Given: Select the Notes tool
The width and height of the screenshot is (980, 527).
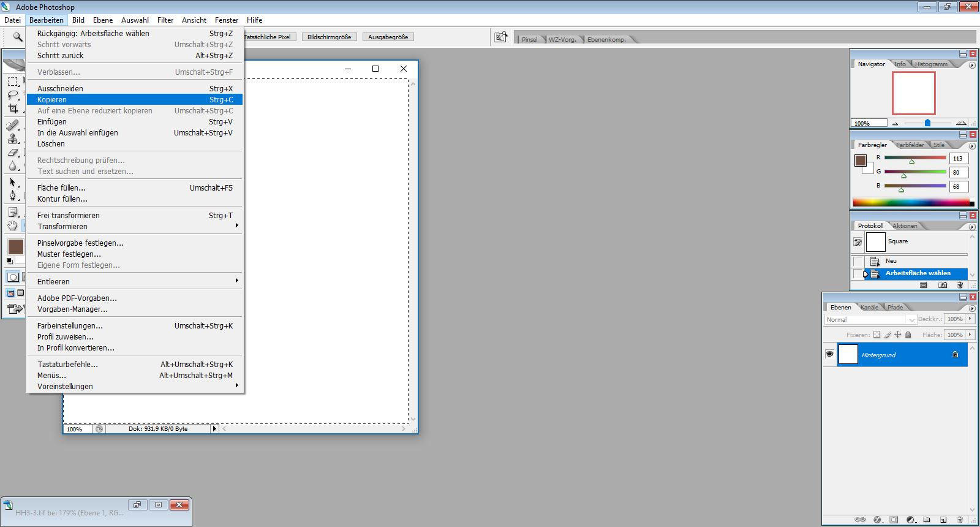Looking at the screenshot, I should coord(13,212).
